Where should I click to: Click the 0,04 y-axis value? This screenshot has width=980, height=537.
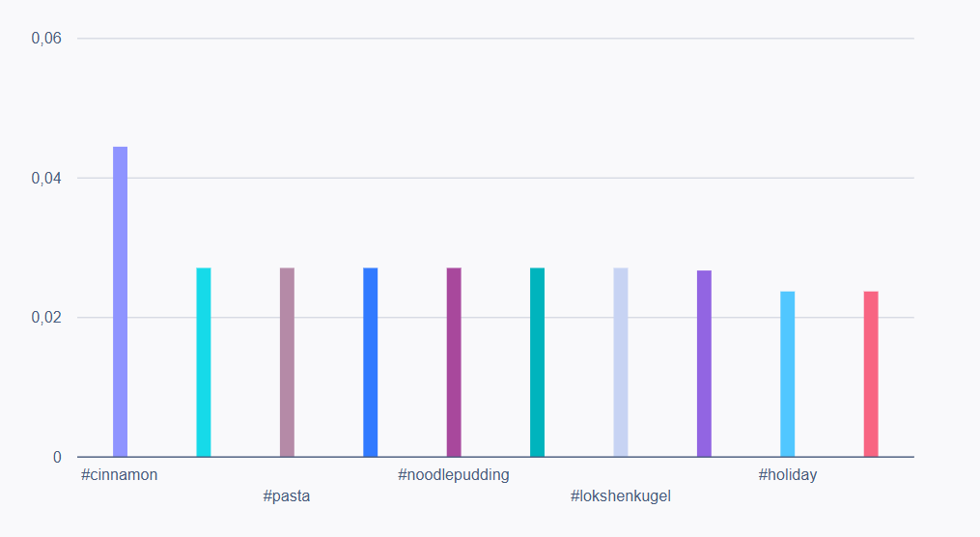(x=46, y=179)
